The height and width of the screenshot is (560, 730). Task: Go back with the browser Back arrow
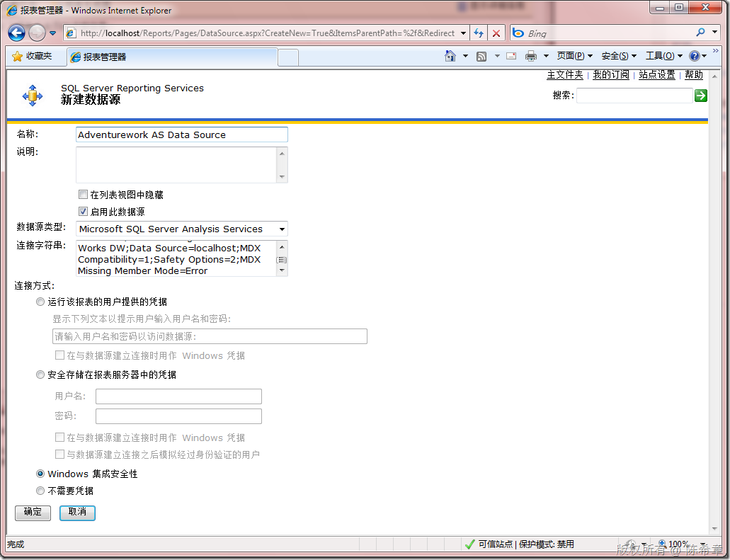coord(17,33)
